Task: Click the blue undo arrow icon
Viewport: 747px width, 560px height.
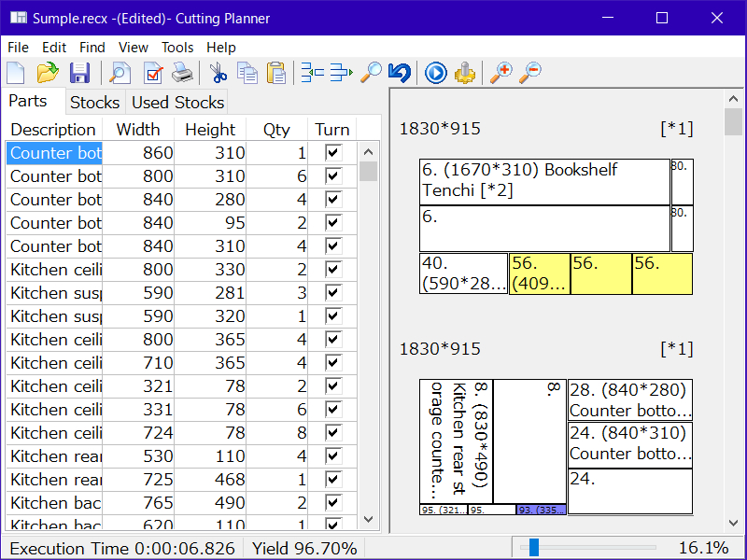Action: coord(400,73)
